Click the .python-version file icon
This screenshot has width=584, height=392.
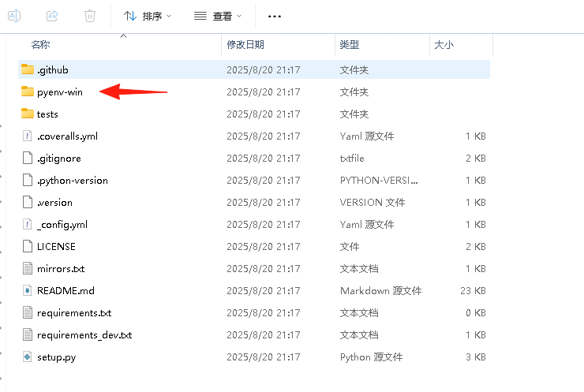pos(28,180)
